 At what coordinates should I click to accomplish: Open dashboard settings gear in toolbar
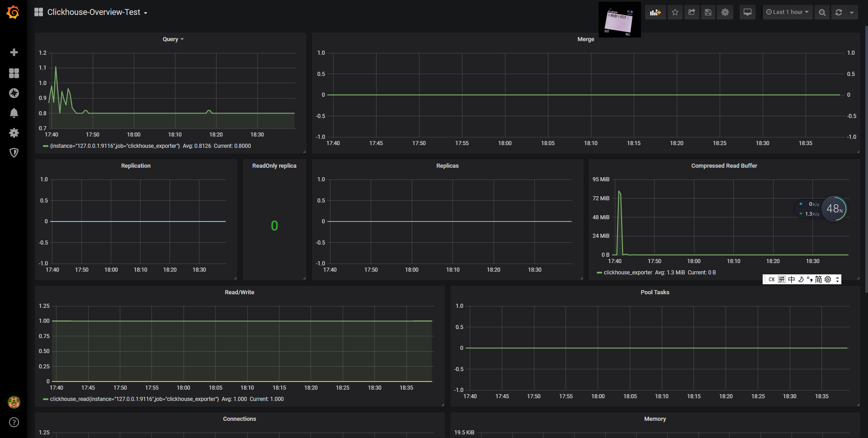725,12
